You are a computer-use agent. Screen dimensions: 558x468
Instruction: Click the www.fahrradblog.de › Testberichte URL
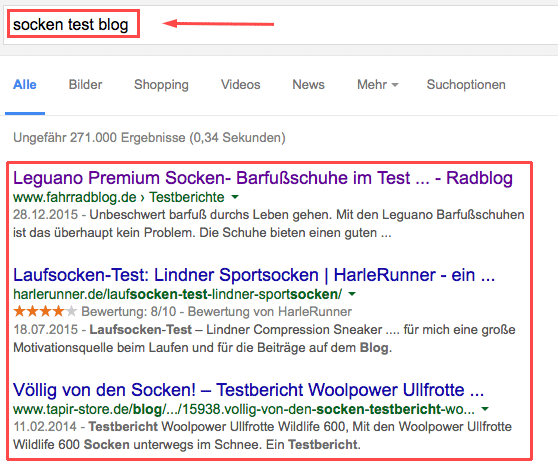[119, 197]
